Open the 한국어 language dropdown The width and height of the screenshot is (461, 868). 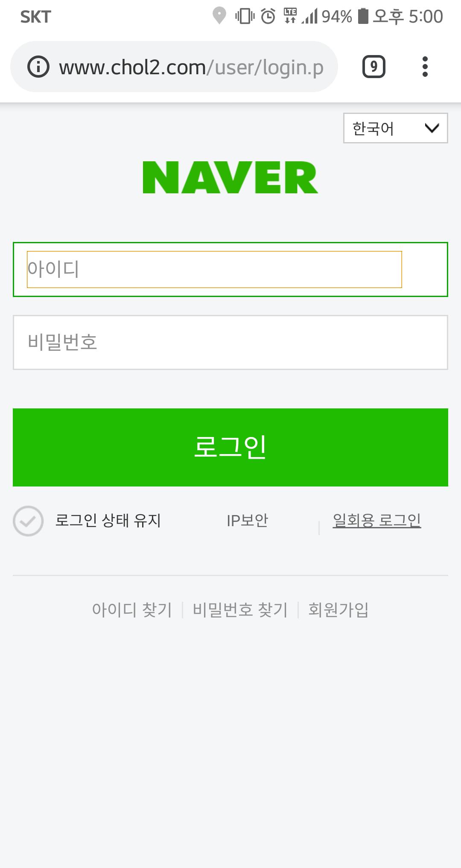(x=395, y=128)
